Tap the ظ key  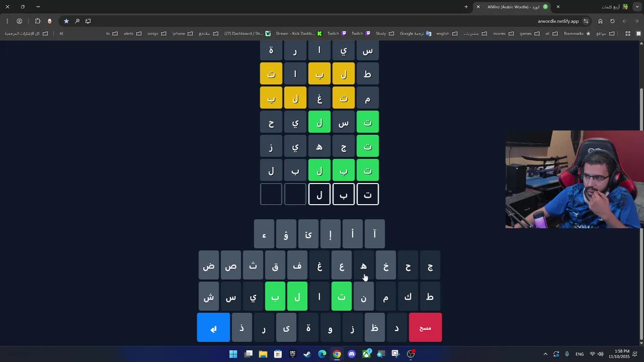pyautogui.click(x=374, y=328)
